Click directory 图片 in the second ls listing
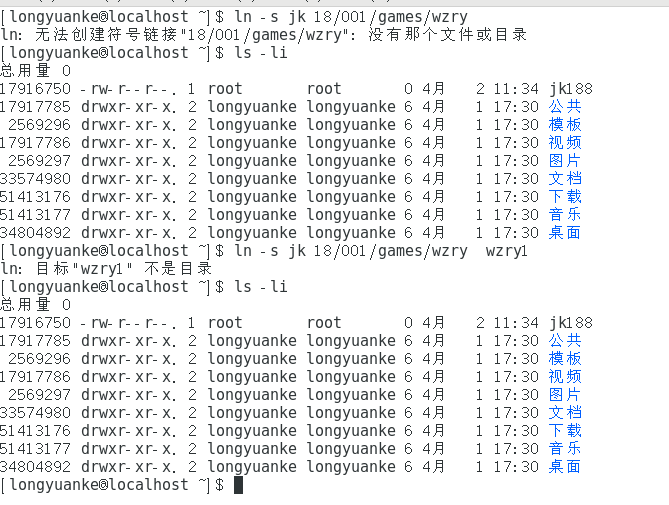 [x=565, y=395]
